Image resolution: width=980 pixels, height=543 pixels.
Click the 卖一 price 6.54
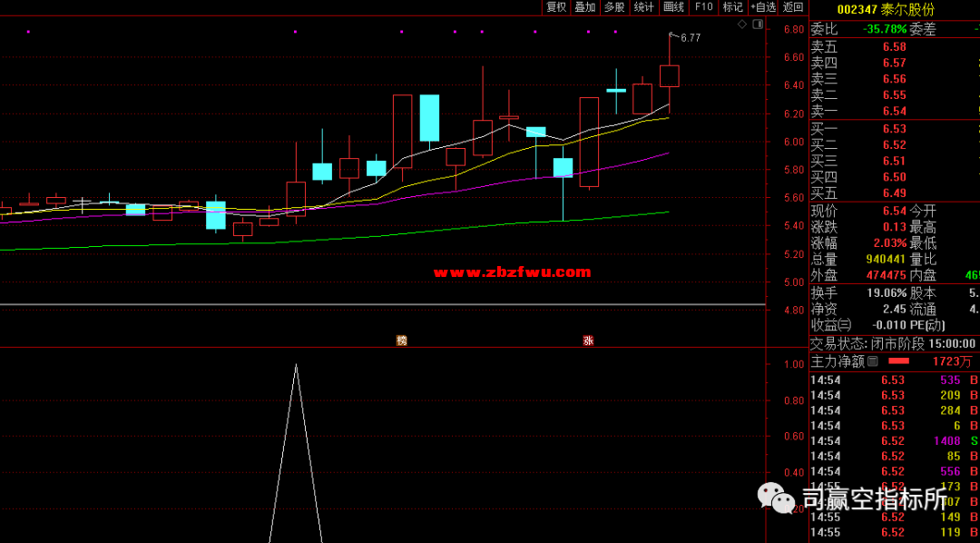pos(895,112)
